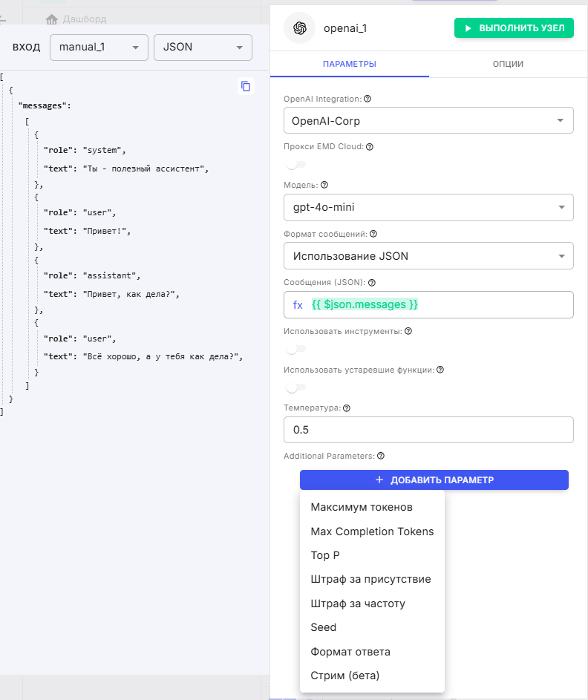Choose Top P in the parameter list
The image size is (588, 700).
[323, 555]
